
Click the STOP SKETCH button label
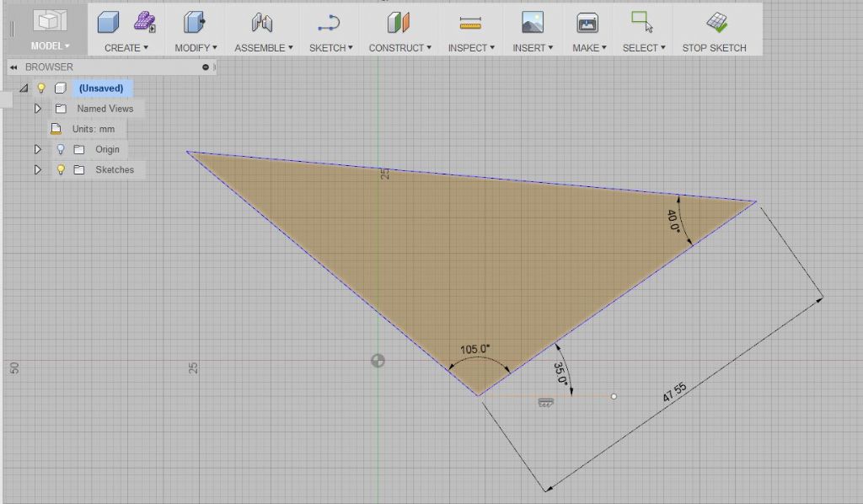(x=715, y=48)
